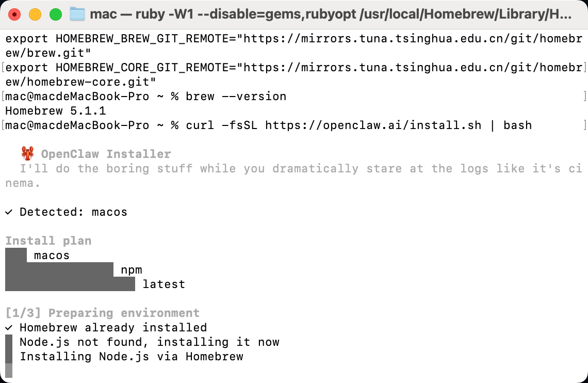Click the openclaw.ai install.sh URL
588x383 pixels.
[x=373, y=125]
